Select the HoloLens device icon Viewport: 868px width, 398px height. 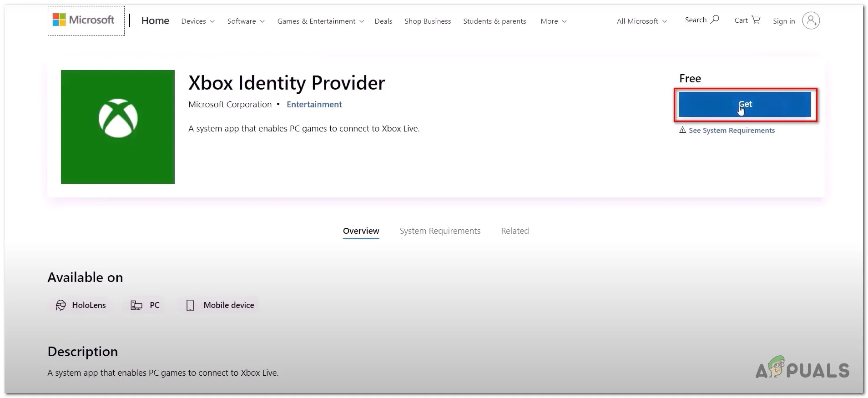(61, 305)
